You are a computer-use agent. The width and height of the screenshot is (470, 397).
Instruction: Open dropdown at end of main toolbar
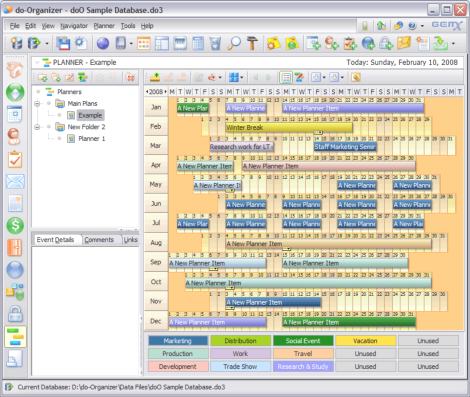click(453, 43)
